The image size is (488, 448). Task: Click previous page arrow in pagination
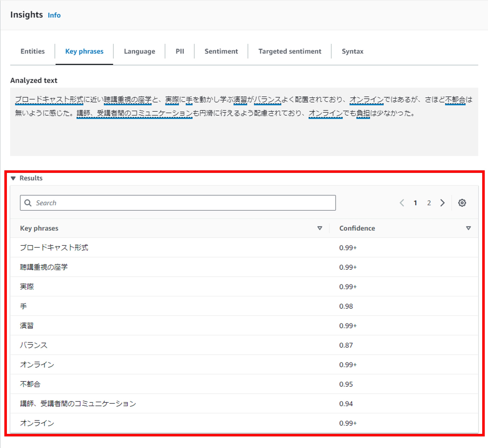coord(402,203)
